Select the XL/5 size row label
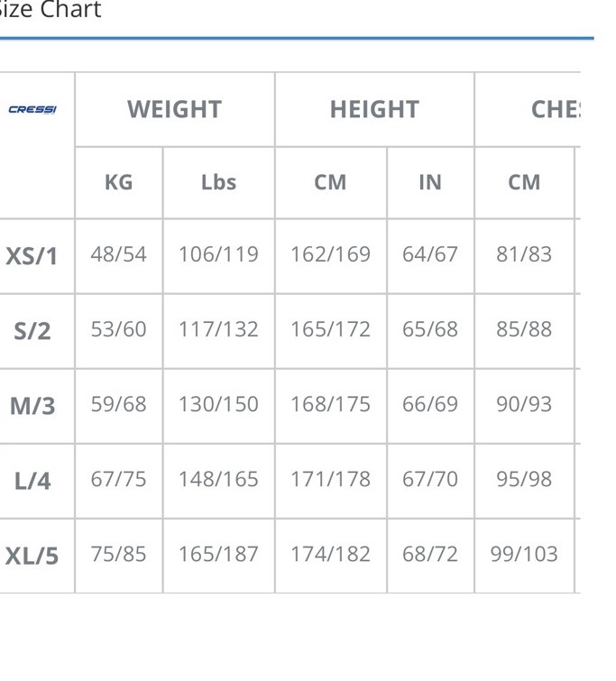The height and width of the screenshot is (681, 616). coord(32,556)
